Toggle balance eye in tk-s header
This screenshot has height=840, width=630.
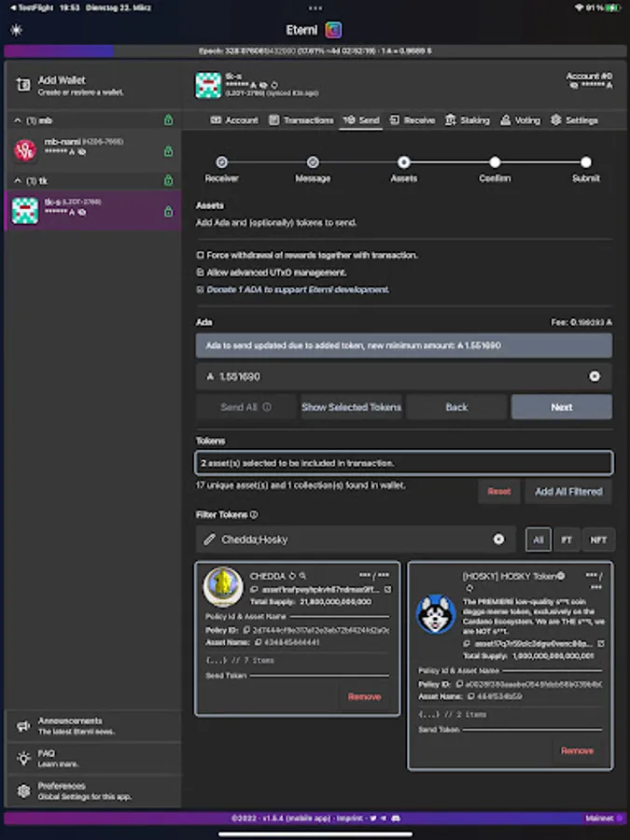[x=263, y=85]
